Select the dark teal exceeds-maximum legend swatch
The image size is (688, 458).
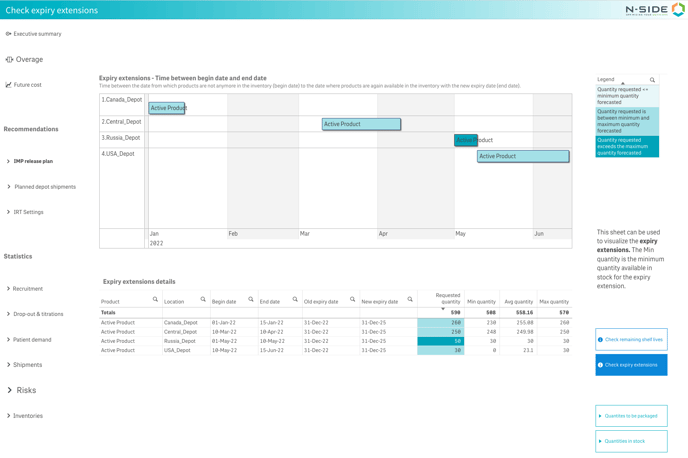coord(627,147)
